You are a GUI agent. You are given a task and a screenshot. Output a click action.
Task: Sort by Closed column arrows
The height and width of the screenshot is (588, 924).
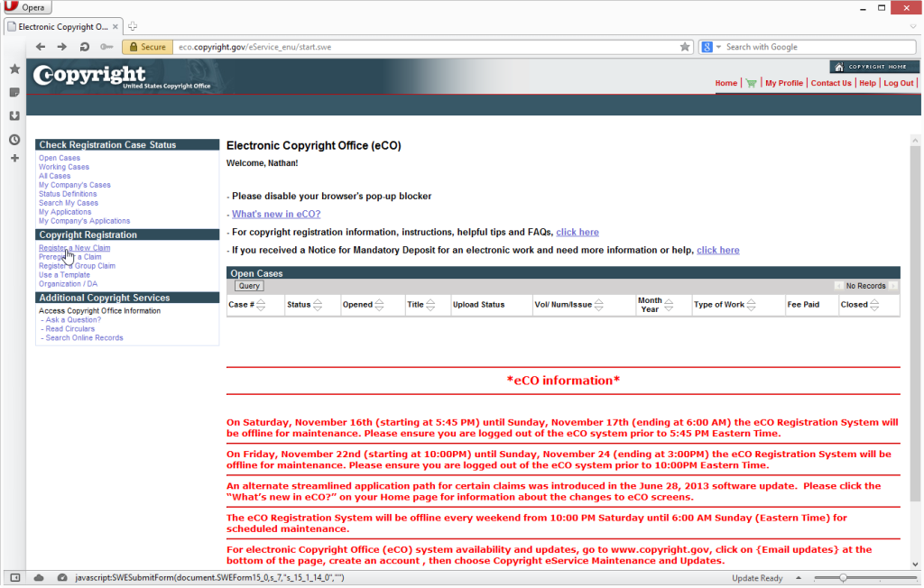tap(874, 305)
